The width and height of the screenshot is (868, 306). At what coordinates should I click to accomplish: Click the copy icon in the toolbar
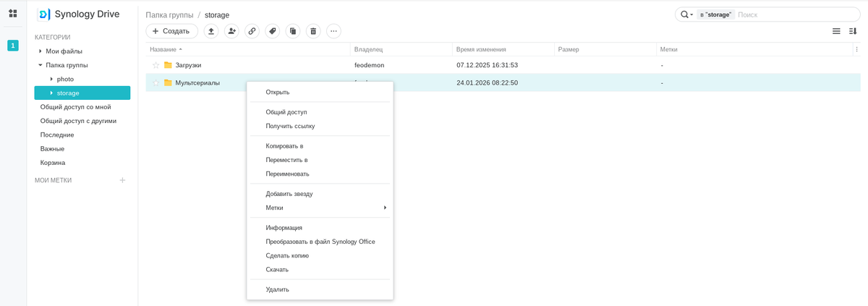point(293,31)
